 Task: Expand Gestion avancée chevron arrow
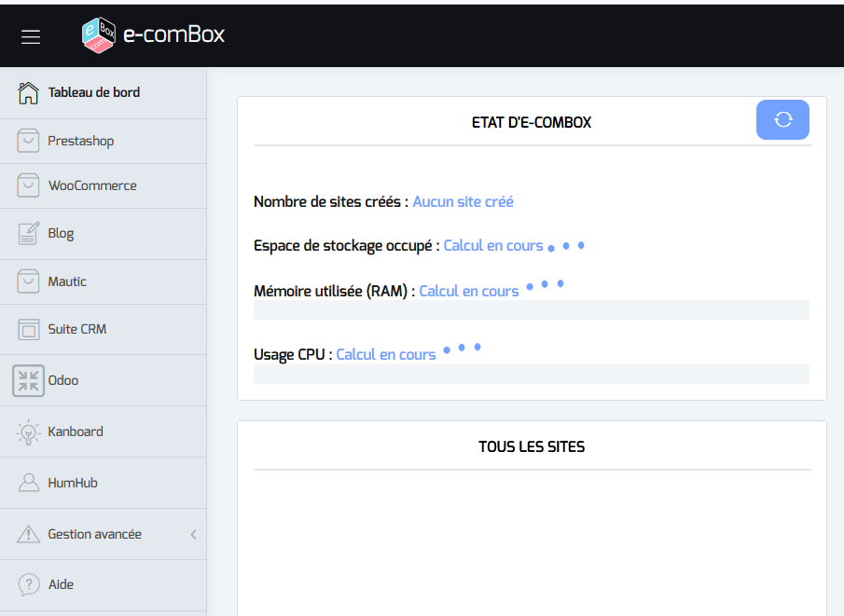click(194, 534)
